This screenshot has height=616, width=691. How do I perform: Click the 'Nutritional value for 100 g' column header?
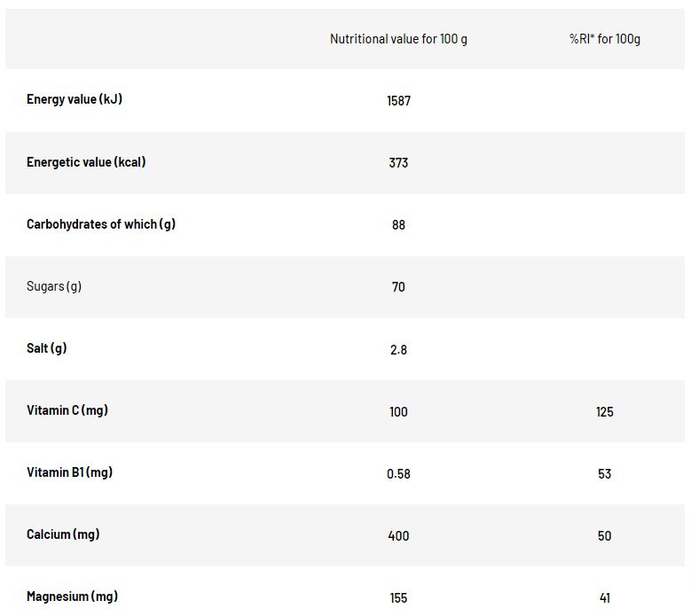click(x=398, y=39)
